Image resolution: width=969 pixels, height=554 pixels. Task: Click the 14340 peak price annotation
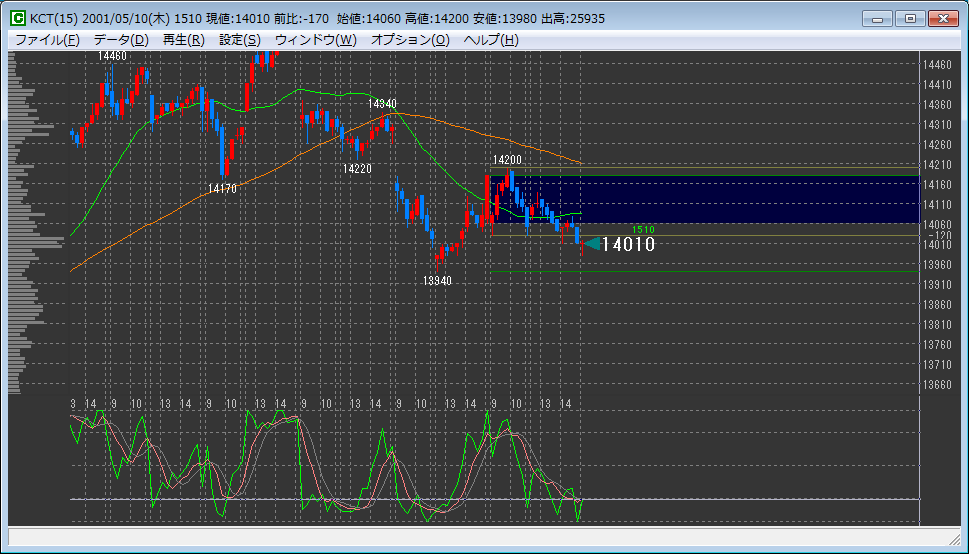click(382, 104)
